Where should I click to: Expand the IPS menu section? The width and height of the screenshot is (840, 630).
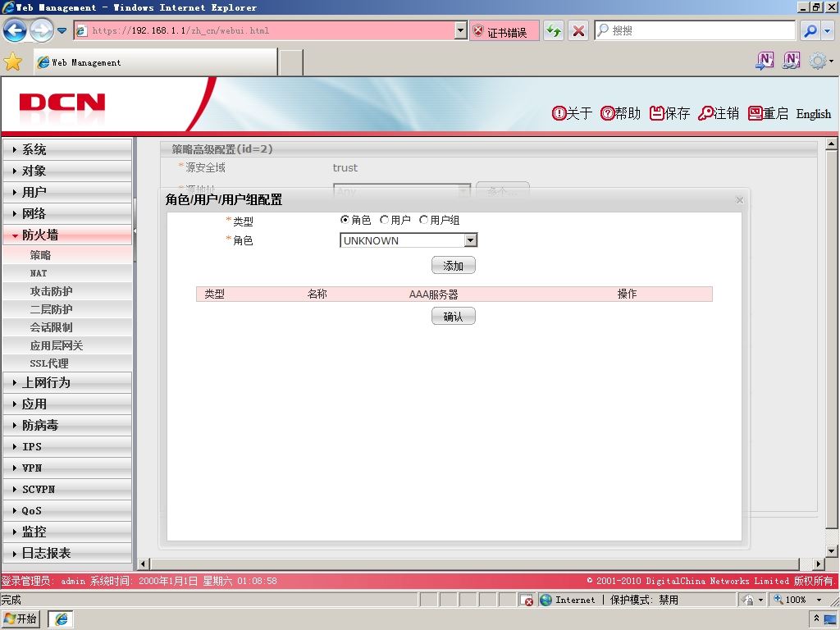(x=67, y=446)
